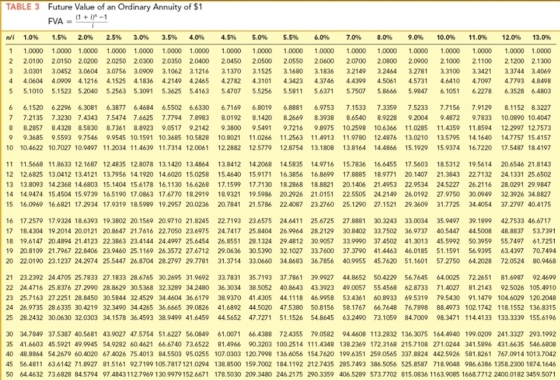Click the cell value '98.3471'
The width and height of the screenshot is (560, 380).
(448, 318)
